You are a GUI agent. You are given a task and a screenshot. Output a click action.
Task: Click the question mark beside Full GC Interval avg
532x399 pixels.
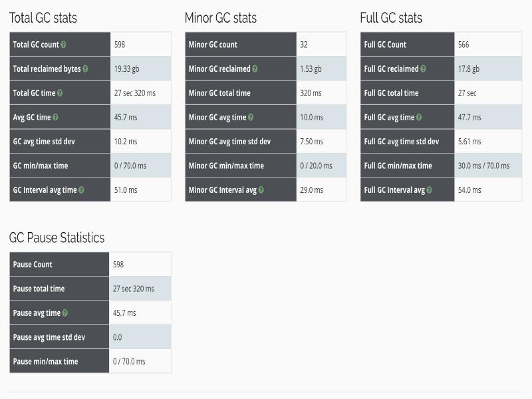coord(430,190)
